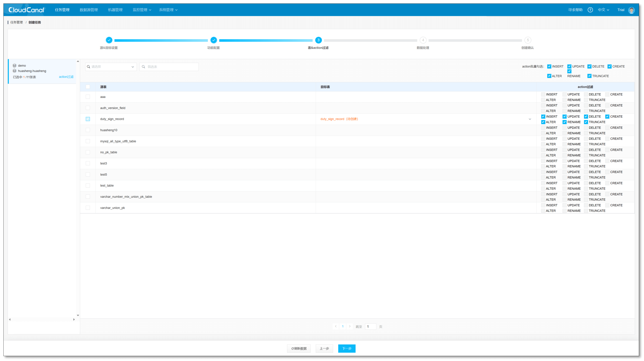Viewport: 644px width, 361px height.
Task: Check the varchar_number_mix_union_pk_table checkbox
Action: click(x=88, y=197)
